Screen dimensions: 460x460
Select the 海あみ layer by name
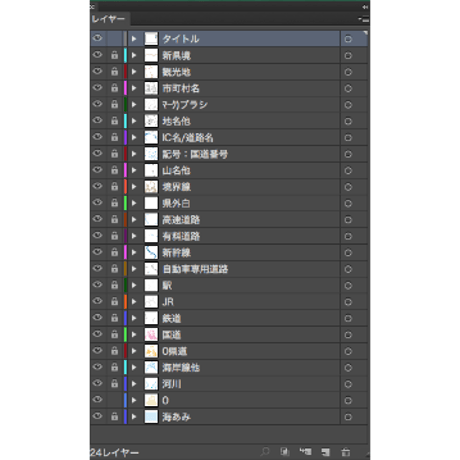176,417
